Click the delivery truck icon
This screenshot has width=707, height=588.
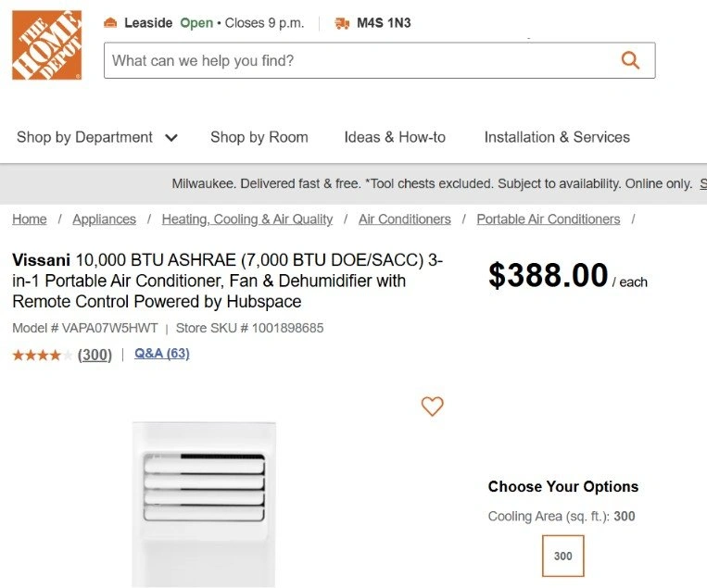[342, 23]
